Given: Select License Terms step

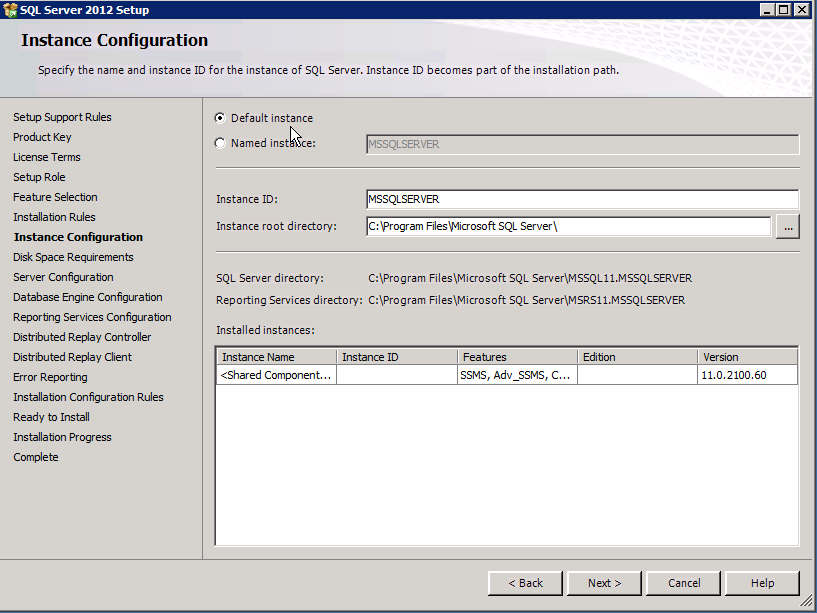Looking at the screenshot, I should click(x=47, y=157).
